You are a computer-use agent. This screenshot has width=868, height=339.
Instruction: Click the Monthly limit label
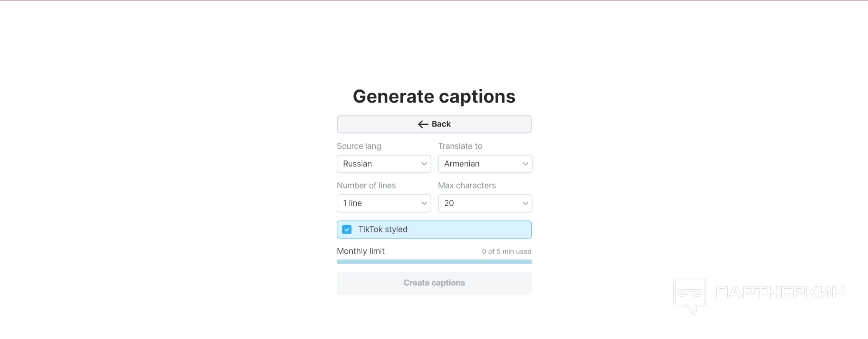[x=361, y=251]
